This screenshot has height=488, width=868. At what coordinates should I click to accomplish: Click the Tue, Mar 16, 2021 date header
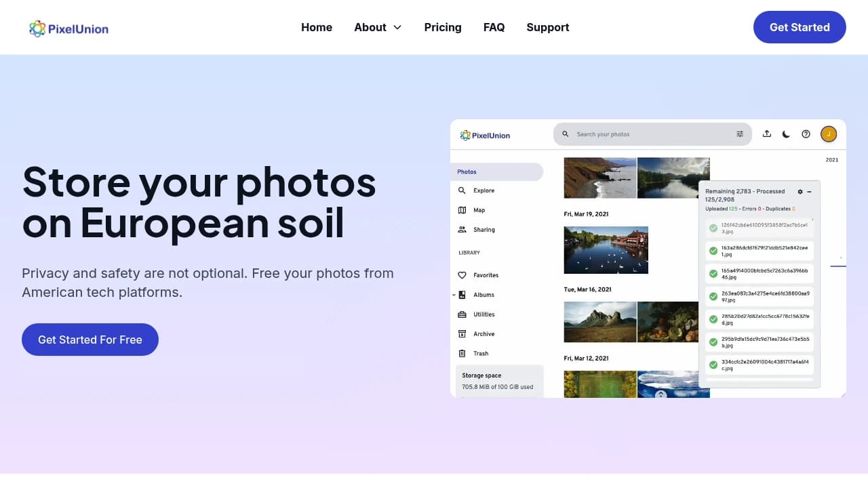point(587,289)
